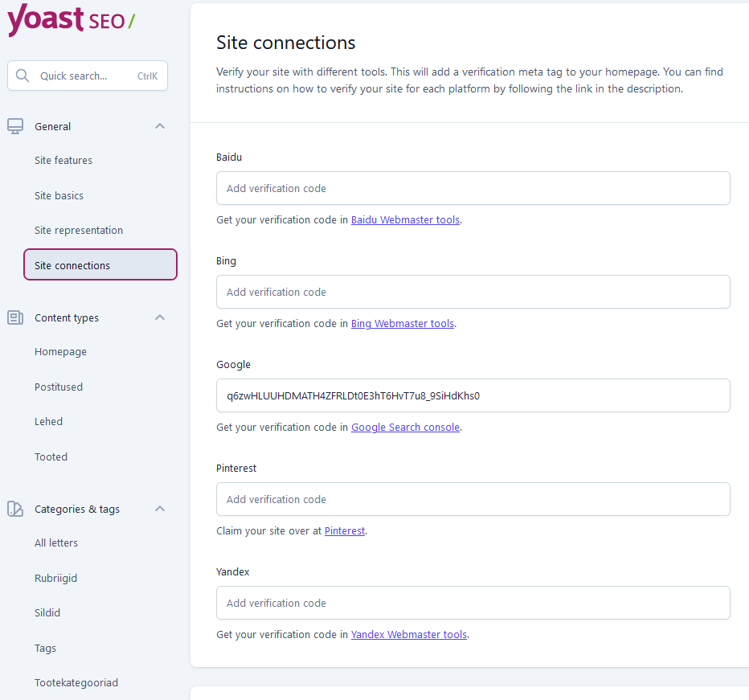Screen dimensions: 749x700
Task: Focus the Bing verification code field
Action: point(473,292)
